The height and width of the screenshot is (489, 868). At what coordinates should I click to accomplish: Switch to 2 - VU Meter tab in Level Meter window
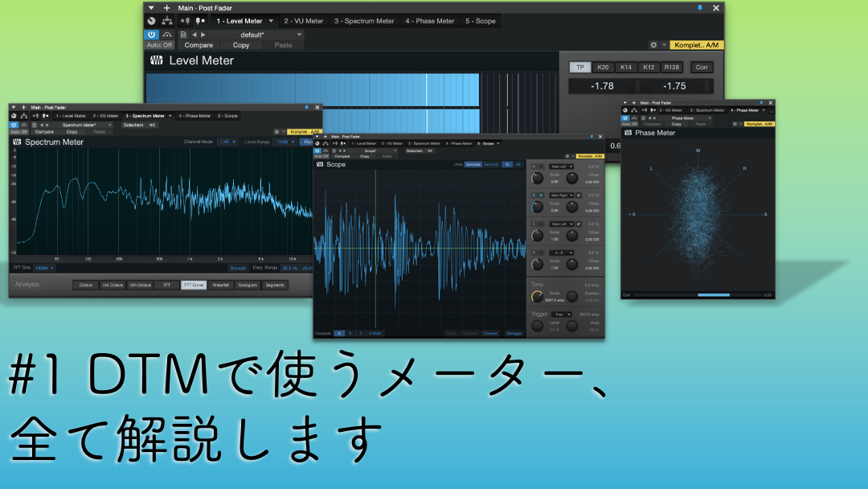coord(303,21)
